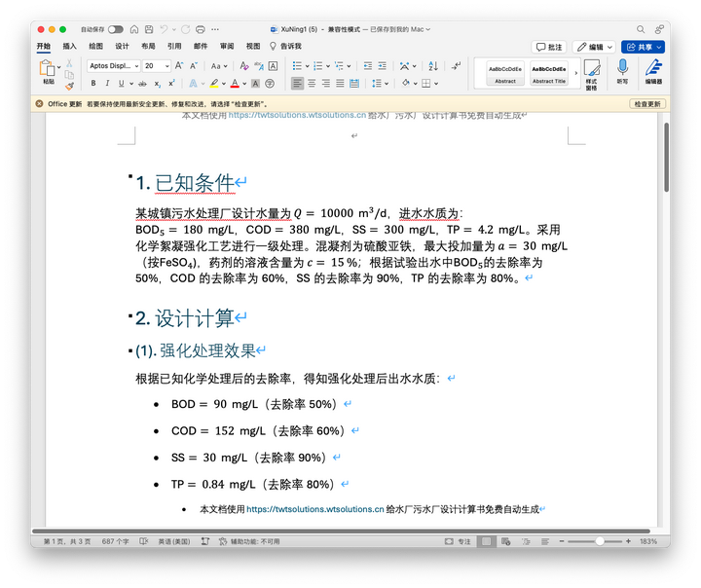Screen dimensions: 701x588
Task: Expand the styles gallery arrow
Action: click(575, 73)
